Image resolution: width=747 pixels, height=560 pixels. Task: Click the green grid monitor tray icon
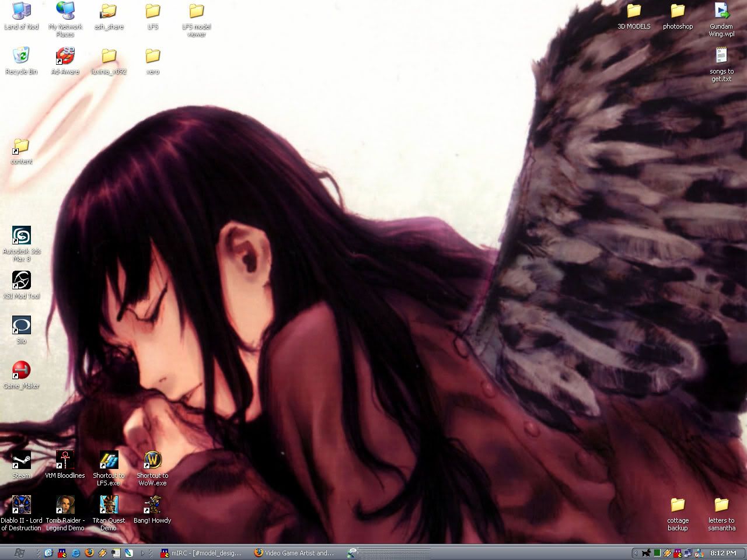point(657,553)
